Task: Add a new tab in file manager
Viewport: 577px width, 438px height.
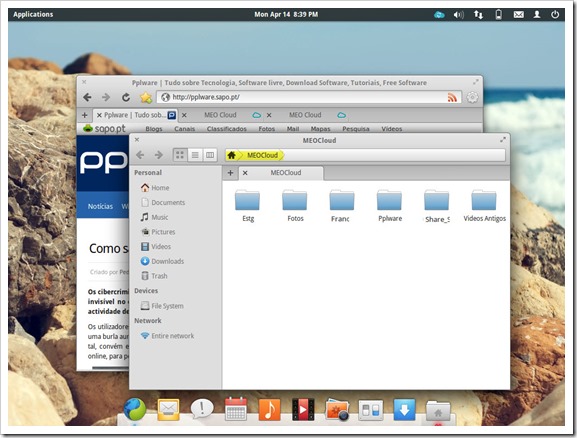Action: click(x=230, y=173)
